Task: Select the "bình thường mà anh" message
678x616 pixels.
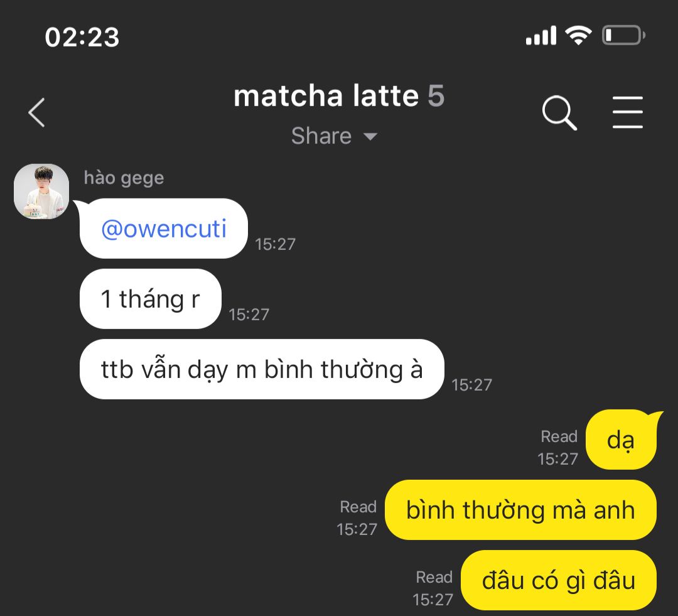Action: coord(520,510)
